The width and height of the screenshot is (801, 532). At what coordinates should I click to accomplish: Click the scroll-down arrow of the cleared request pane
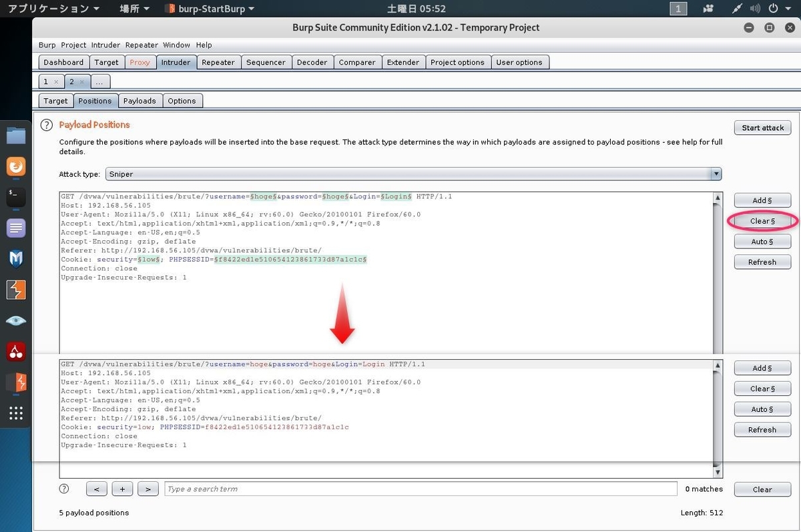pyautogui.click(x=718, y=473)
